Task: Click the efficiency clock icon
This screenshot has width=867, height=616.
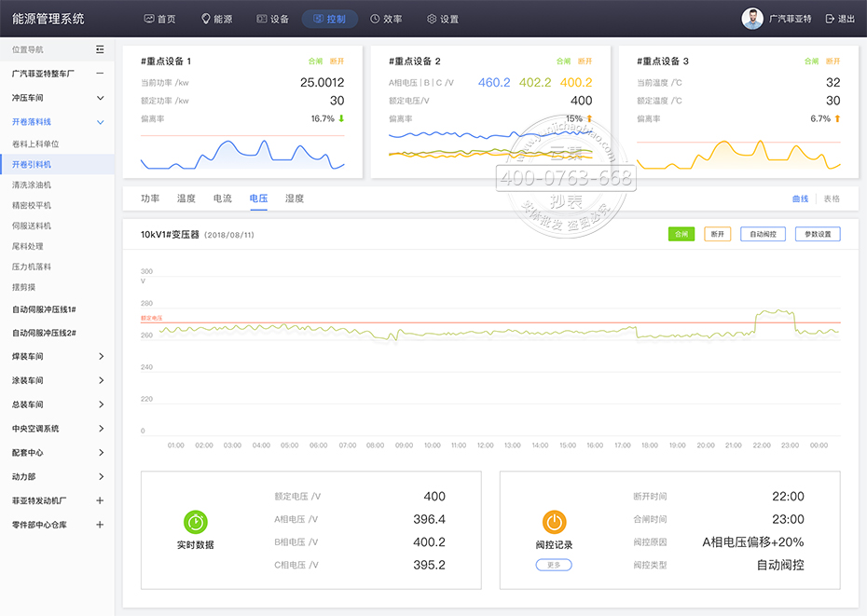Action: coord(375,19)
